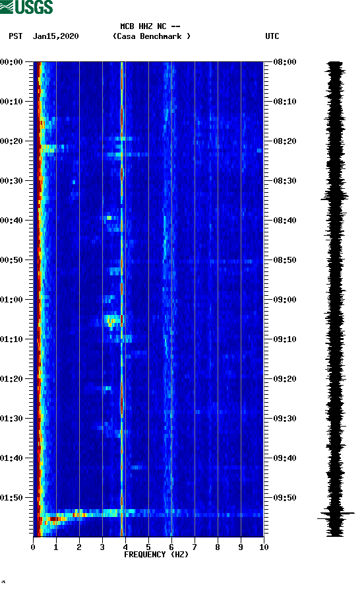
Task: Click the '00:20' PST time label
Action: pyautogui.click(x=12, y=141)
